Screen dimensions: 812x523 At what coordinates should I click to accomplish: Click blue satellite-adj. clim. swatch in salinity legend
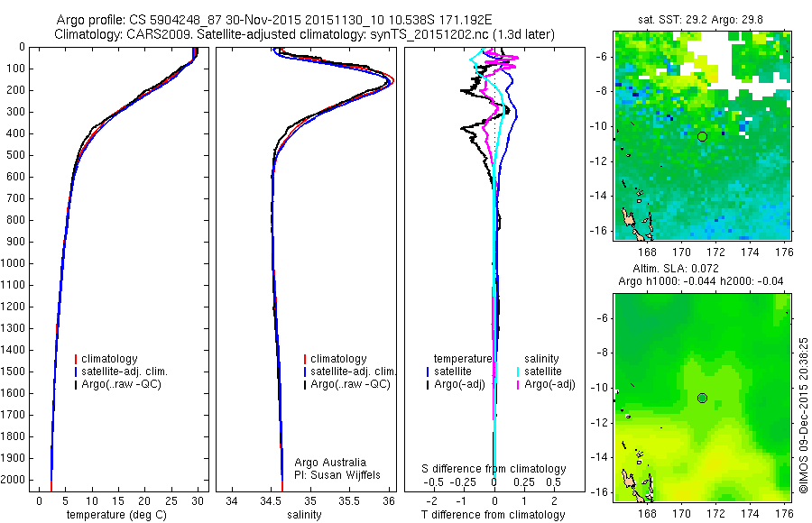click(305, 372)
